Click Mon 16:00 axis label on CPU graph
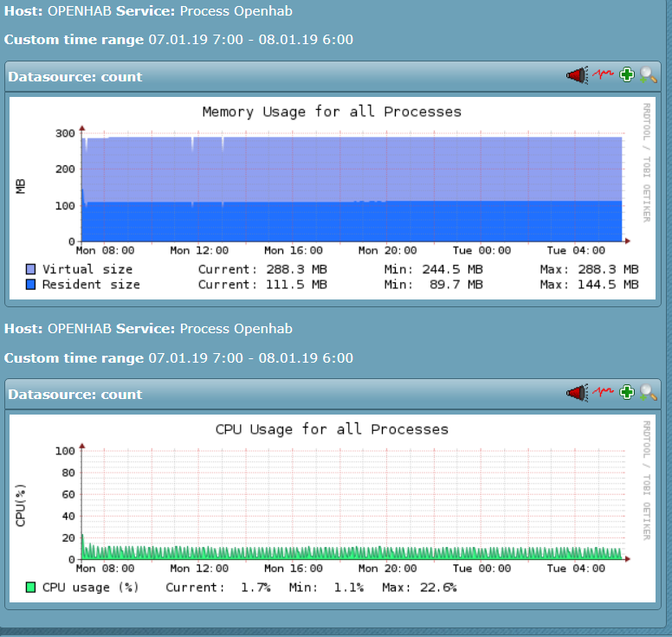The height and width of the screenshot is (637, 672). tap(294, 568)
